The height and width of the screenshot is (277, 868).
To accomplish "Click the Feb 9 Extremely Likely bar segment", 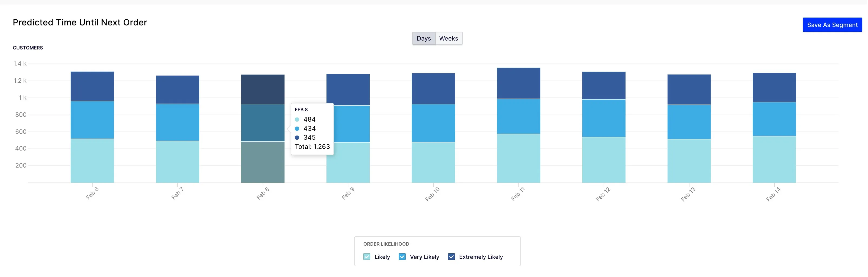I will 348,90.
